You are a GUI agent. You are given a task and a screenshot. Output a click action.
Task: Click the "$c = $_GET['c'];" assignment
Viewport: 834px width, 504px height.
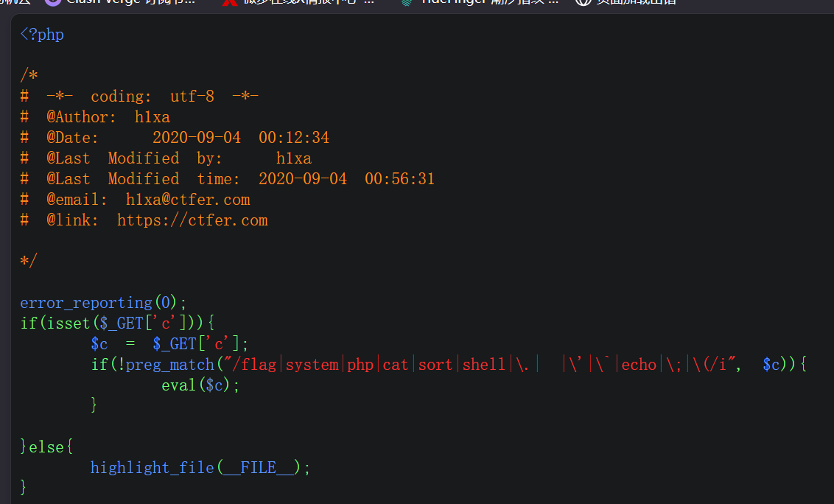(169, 344)
